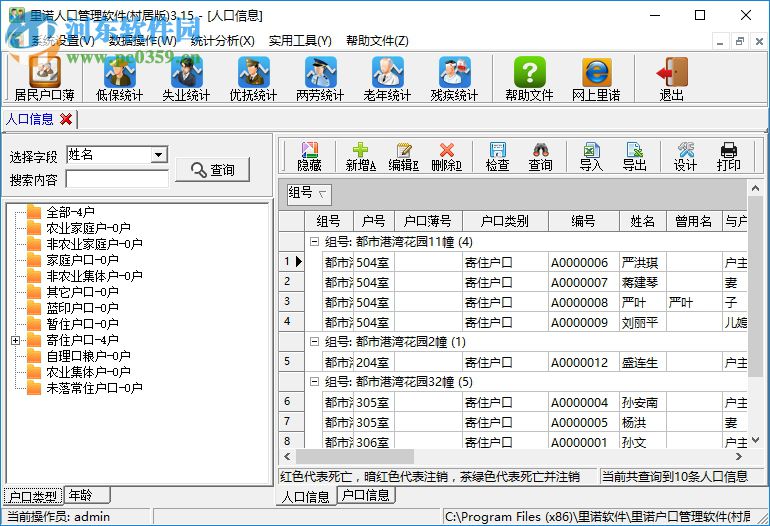Click the 查询 search button
The image size is (770, 526).
point(212,170)
